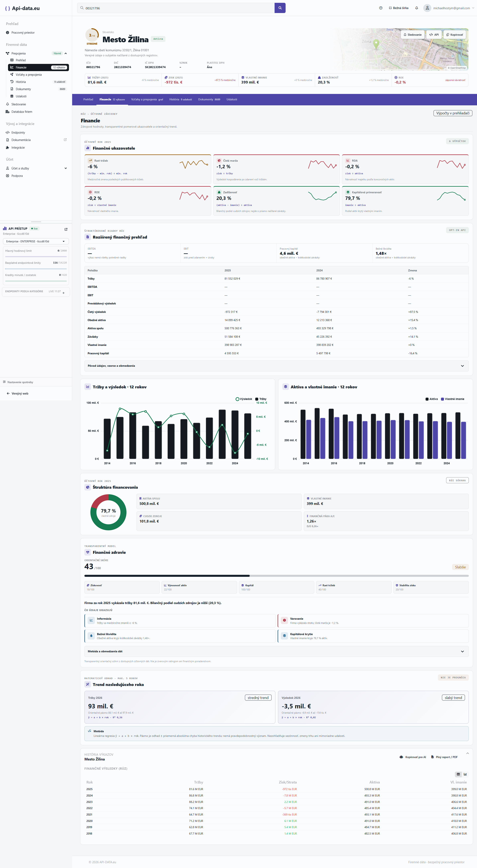The width and height of the screenshot is (477, 868).
Task: Select Financie item in the sidebar
Action: pyautogui.click(x=38, y=67)
